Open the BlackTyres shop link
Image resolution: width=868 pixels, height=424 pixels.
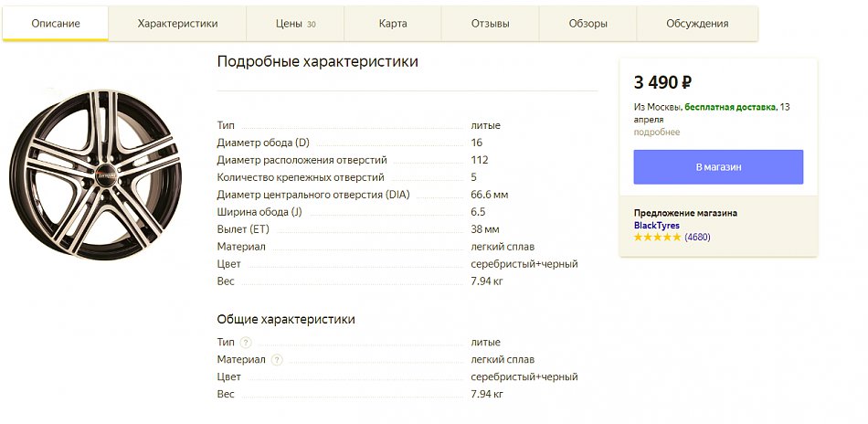(656, 226)
